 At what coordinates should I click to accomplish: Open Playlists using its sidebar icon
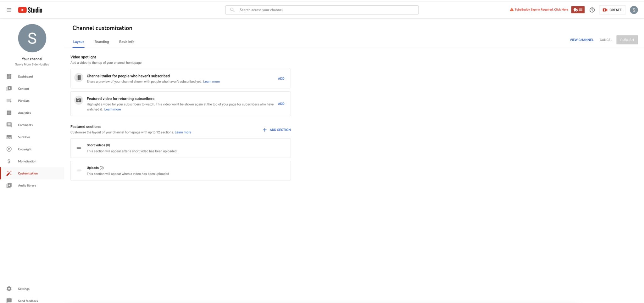click(x=9, y=100)
